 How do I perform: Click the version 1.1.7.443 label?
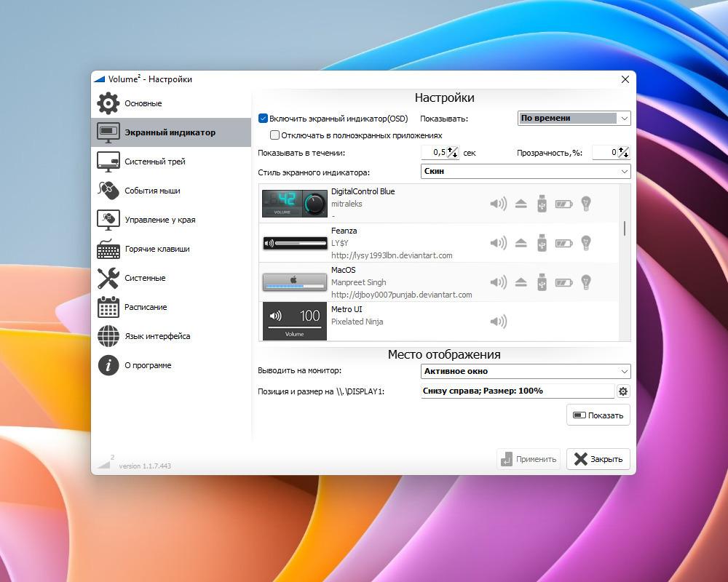pyautogui.click(x=145, y=466)
